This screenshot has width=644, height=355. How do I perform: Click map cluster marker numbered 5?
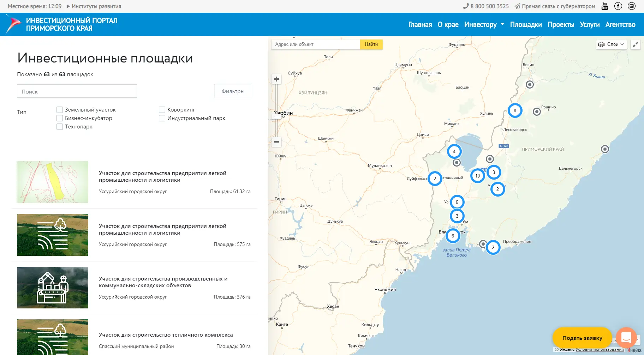coord(457,202)
